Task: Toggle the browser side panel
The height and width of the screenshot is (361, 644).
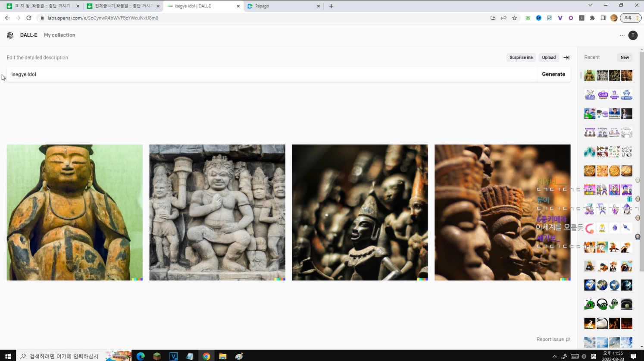Action: click(x=603, y=18)
